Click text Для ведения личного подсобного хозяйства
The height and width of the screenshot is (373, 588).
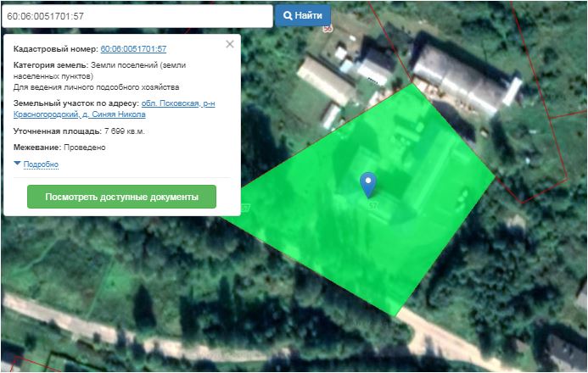click(x=96, y=87)
